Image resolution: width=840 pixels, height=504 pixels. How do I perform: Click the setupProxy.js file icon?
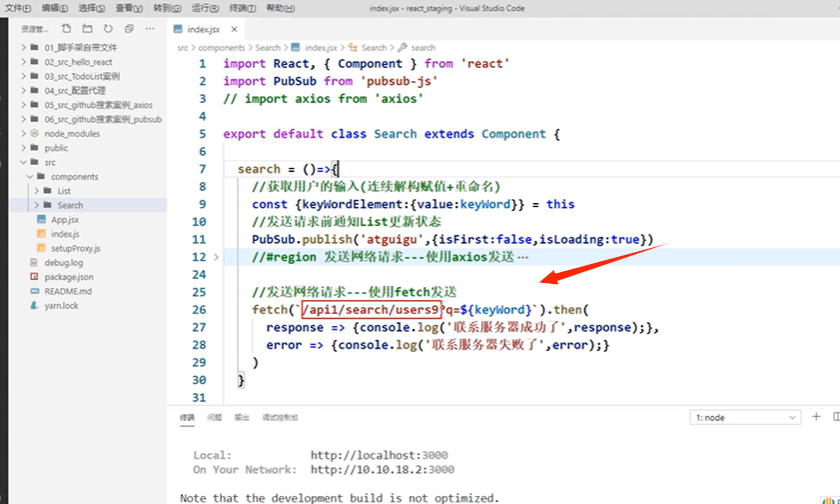point(41,248)
